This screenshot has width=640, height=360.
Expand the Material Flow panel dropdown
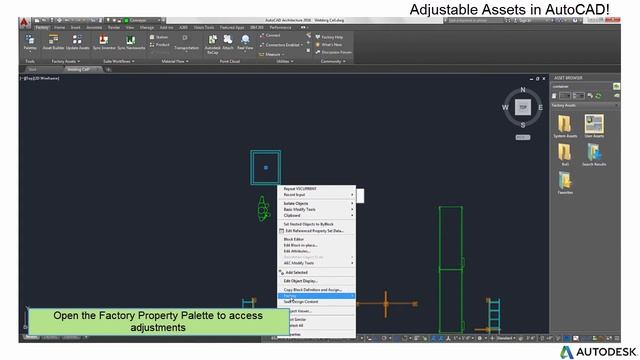[x=175, y=61]
